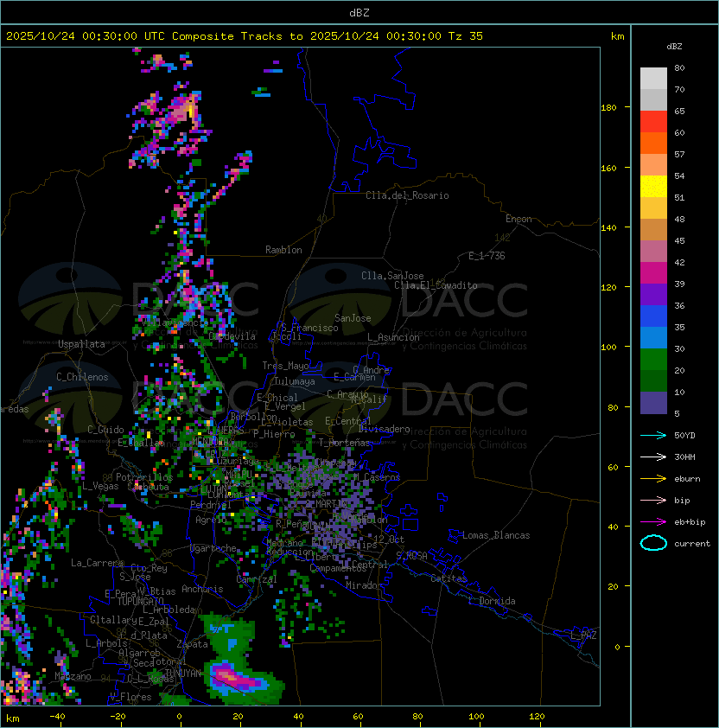Click the pink bip arrow icon
This screenshot has width=719, height=728.
point(653,501)
